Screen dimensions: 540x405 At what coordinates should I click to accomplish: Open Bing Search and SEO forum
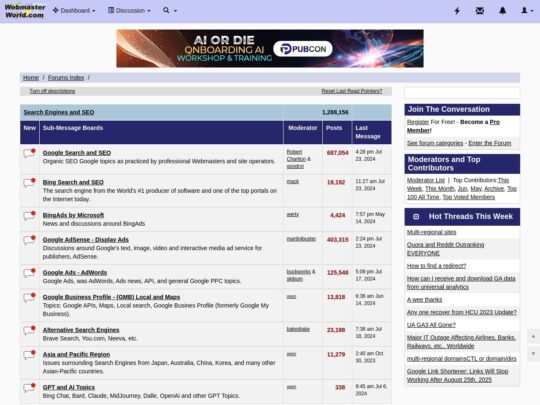point(73,182)
